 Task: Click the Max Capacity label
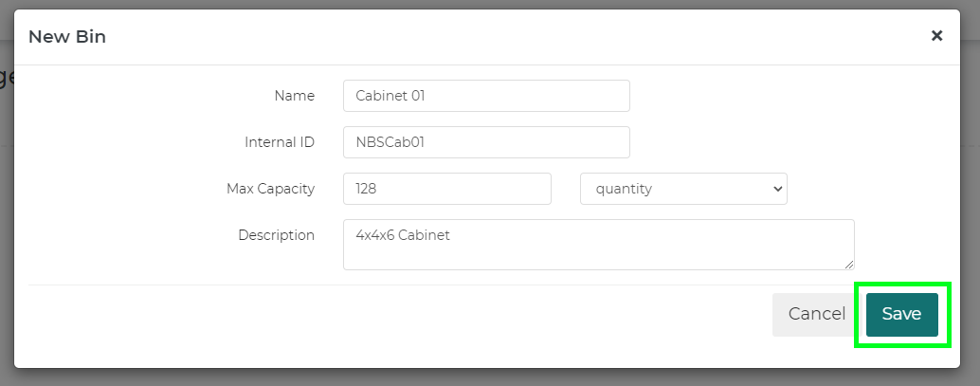(270, 189)
